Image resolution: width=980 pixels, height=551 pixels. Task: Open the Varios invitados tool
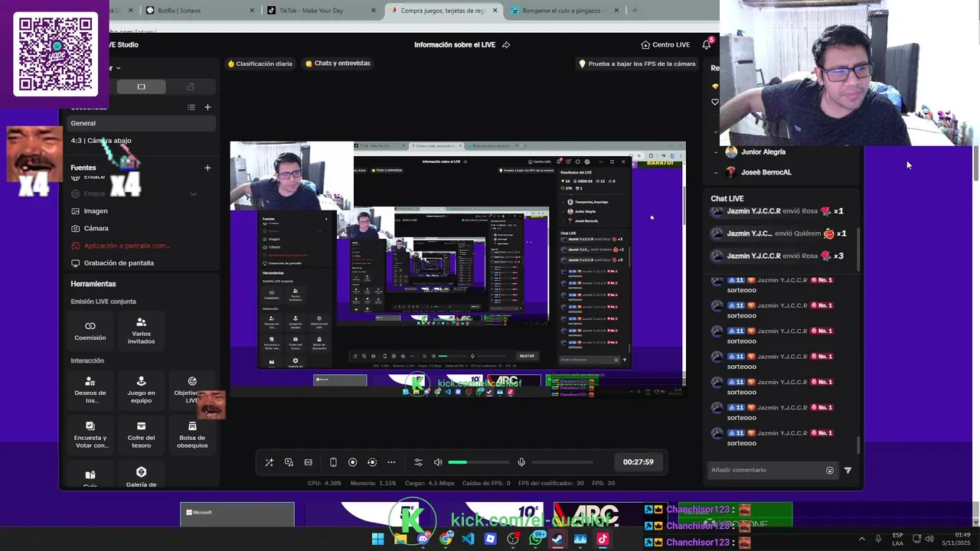(x=141, y=331)
